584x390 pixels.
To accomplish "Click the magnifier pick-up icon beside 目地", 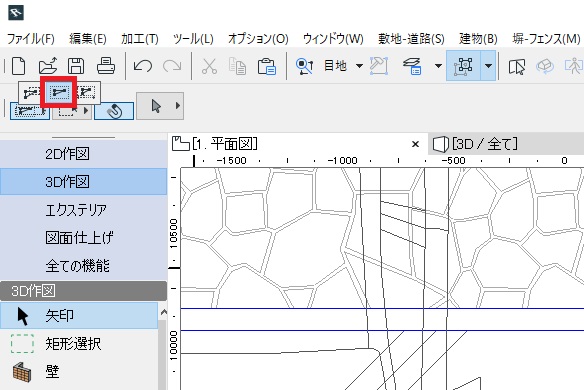I will pyautogui.click(x=304, y=66).
